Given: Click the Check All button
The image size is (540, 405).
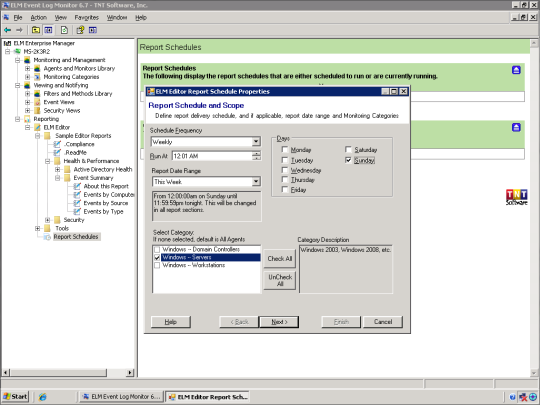Looking at the screenshot, I should coord(280,259).
